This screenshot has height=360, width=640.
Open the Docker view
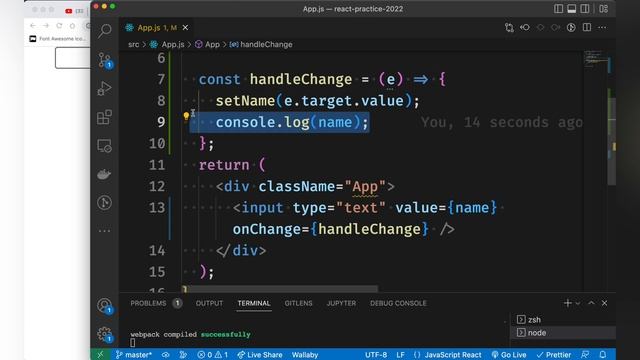[104, 174]
